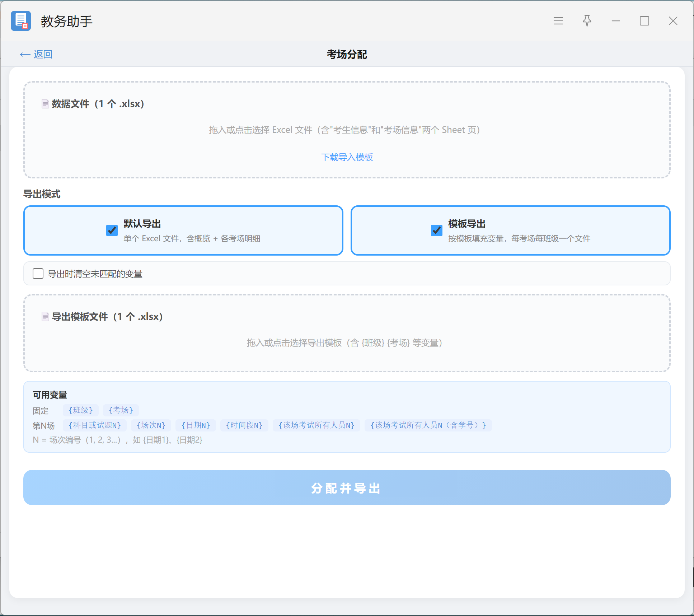Click the 考场分配 page title
Image resolution: width=694 pixels, height=616 pixels.
coord(347,54)
